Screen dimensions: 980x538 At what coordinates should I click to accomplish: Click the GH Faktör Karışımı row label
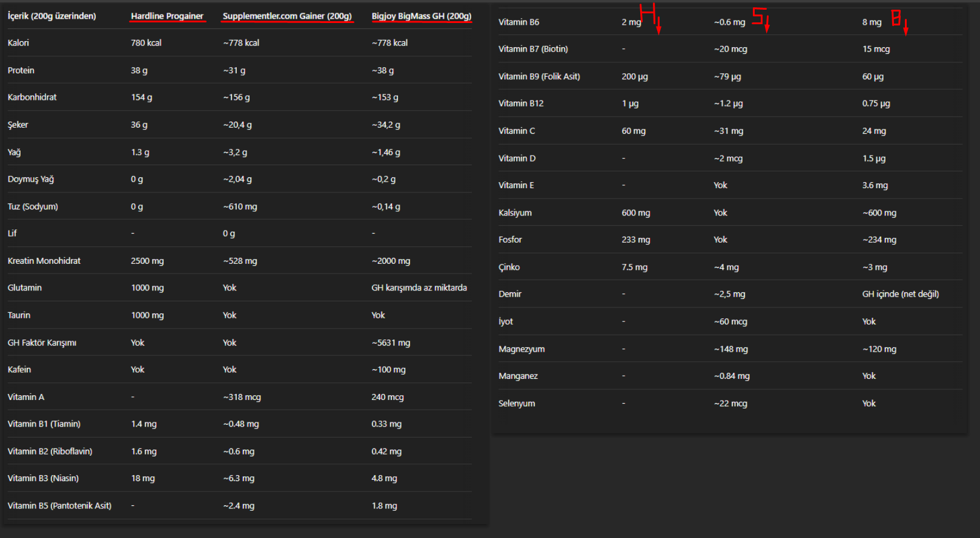pos(42,343)
